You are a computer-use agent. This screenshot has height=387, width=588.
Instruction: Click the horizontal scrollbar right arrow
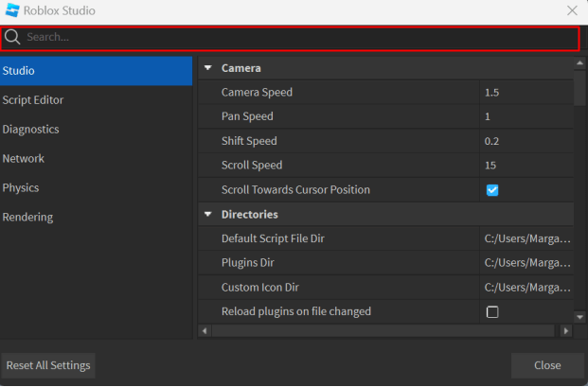pyautogui.click(x=566, y=330)
